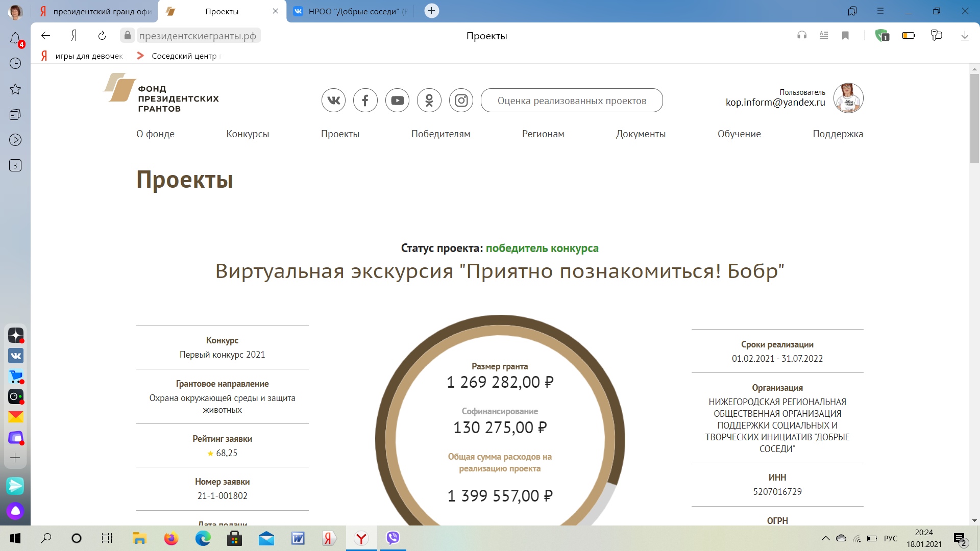Click the address bar президентскиегранты.рф

tap(198, 36)
